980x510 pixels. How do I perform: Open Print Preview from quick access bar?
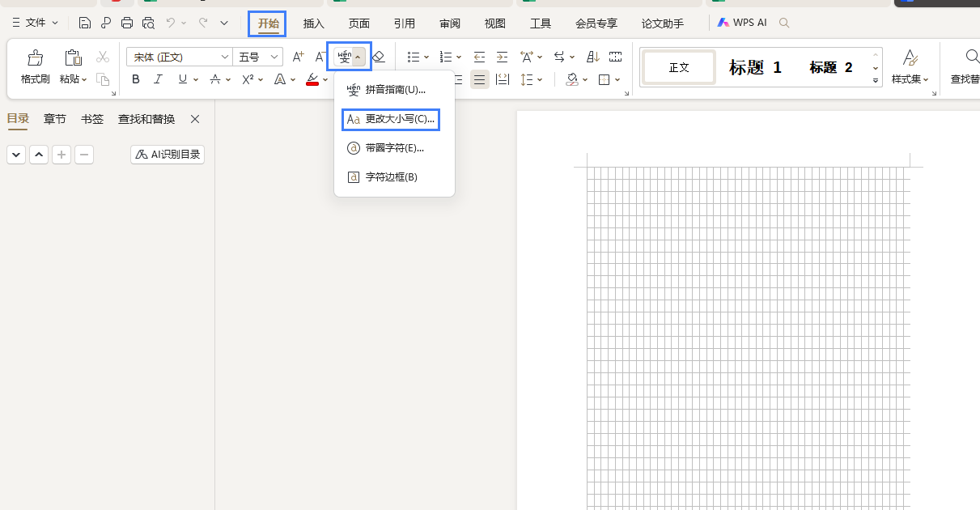(148, 23)
